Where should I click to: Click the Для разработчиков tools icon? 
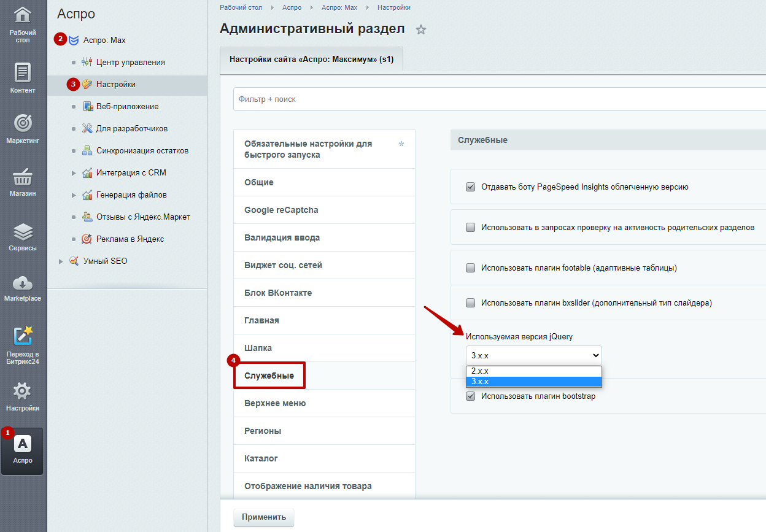[x=87, y=128]
